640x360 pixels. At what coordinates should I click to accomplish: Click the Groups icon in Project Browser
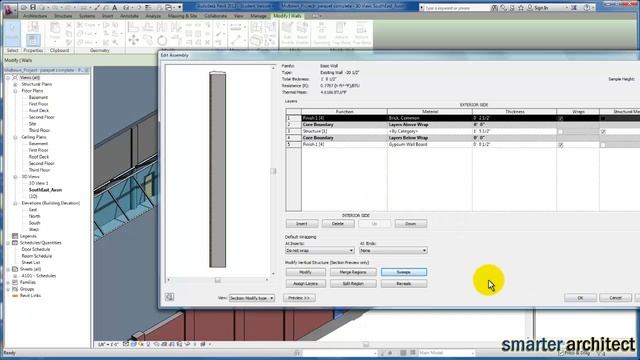coord(15,289)
